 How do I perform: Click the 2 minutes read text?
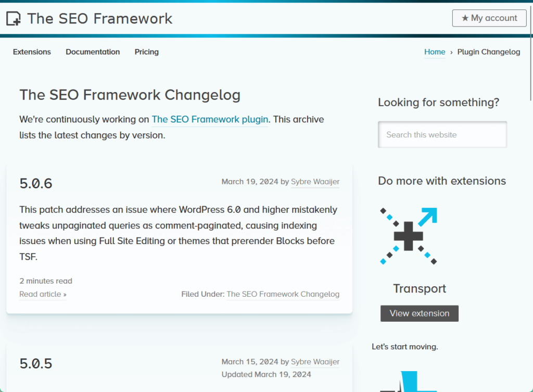click(x=46, y=281)
